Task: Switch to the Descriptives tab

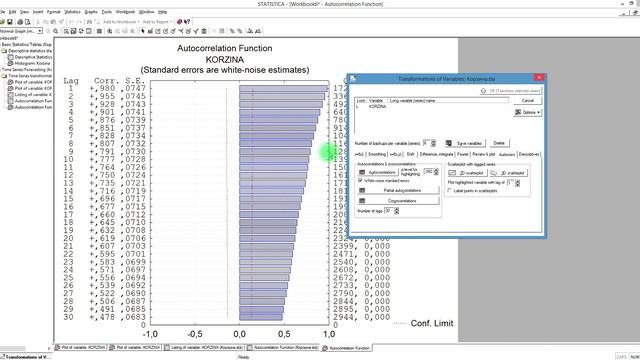Action: [x=529, y=154]
